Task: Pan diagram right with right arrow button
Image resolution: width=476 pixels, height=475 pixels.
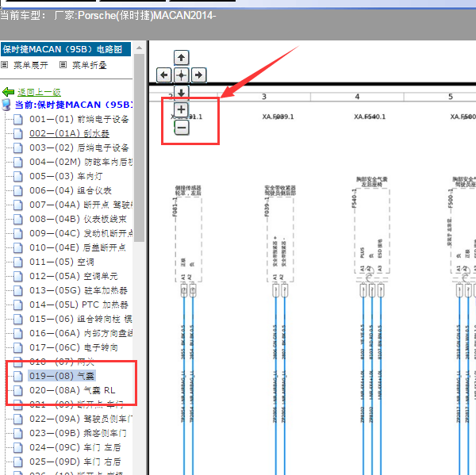Action: pyautogui.click(x=198, y=75)
